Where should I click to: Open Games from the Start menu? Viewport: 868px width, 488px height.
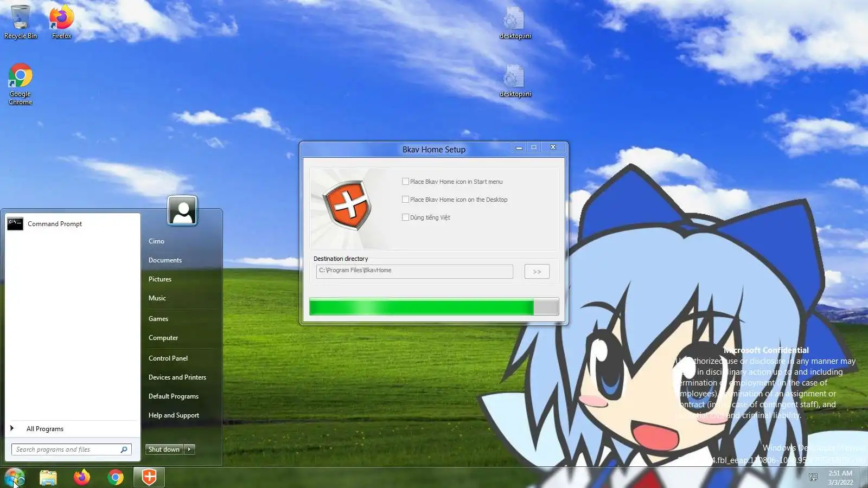pyautogui.click(x=158, y=319)
